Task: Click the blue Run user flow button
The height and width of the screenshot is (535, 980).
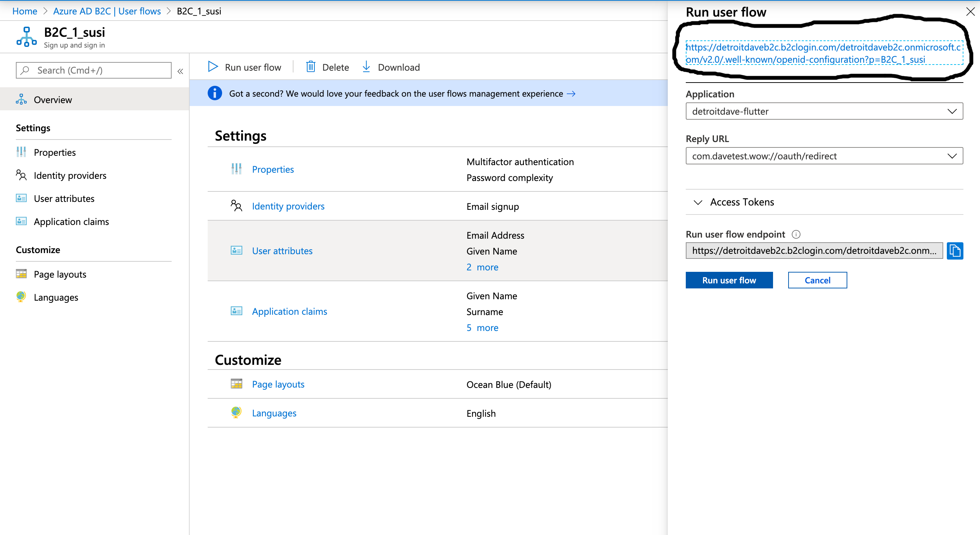Action: click(x=729, y=280)
